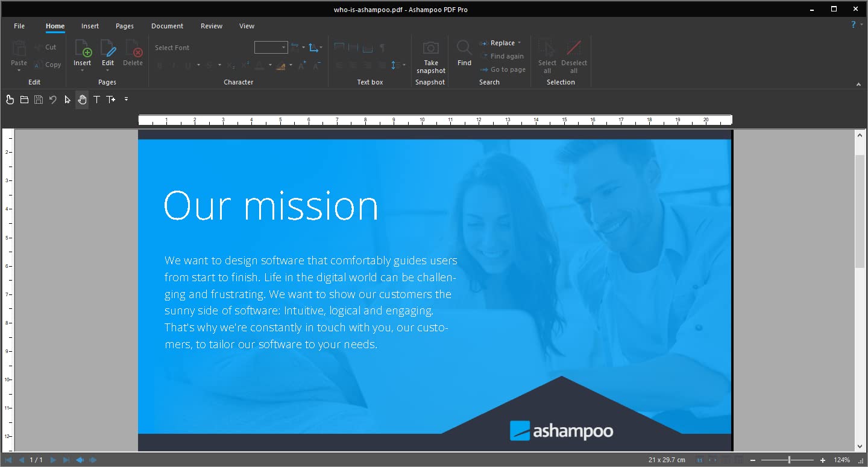Select the Add text T+ tool
Screen dimensions: 868x467
(111, 100)
